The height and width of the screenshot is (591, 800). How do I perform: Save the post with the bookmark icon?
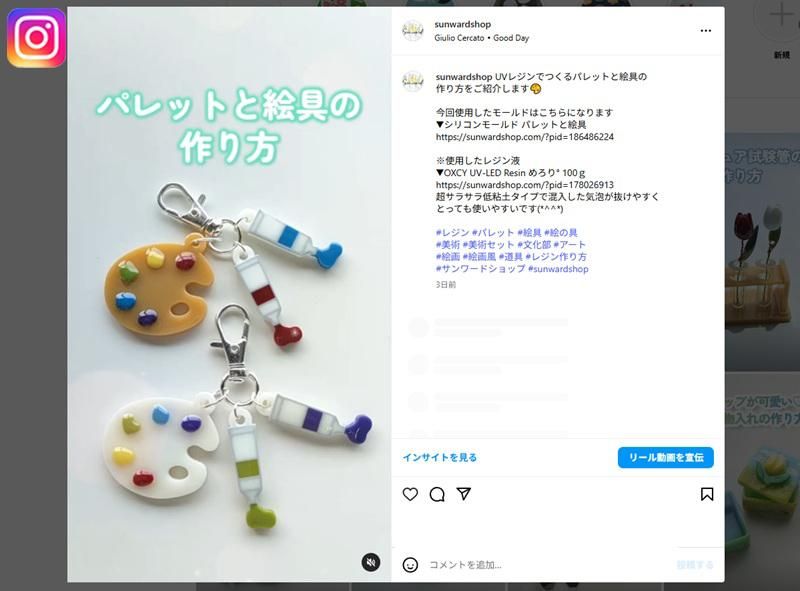click(707, 494)
